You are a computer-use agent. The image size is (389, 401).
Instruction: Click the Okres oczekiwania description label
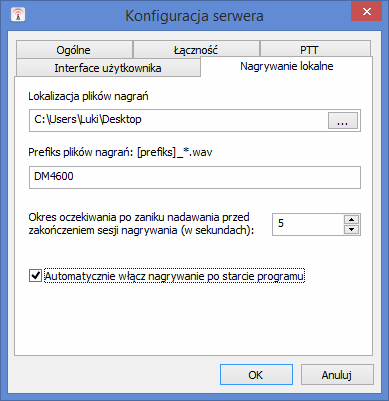[141, 224]
